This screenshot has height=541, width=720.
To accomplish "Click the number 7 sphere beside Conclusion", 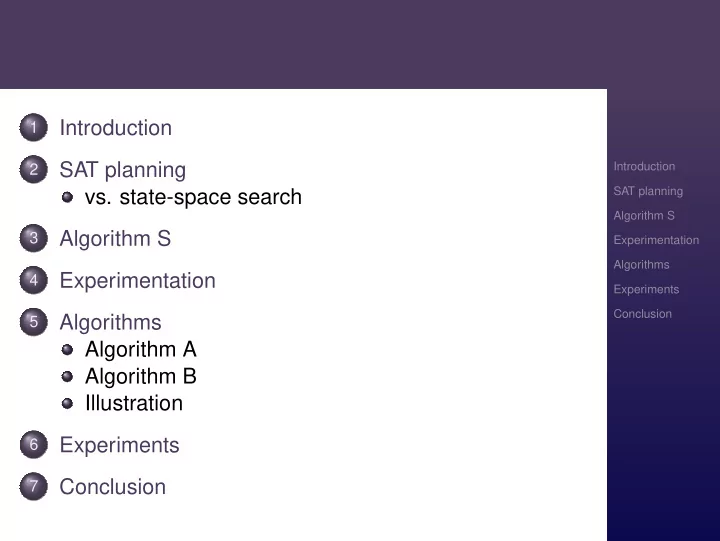I will [34, 486].
